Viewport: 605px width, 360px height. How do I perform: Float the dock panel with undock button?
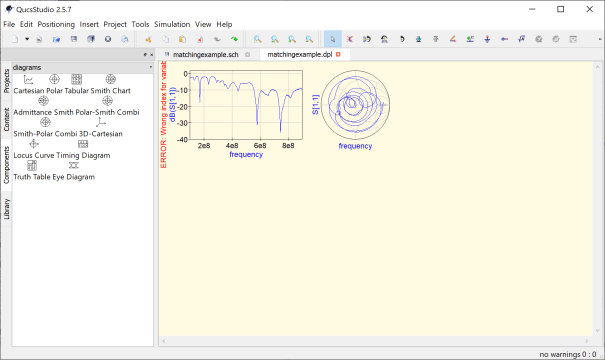tap(145, 55)
